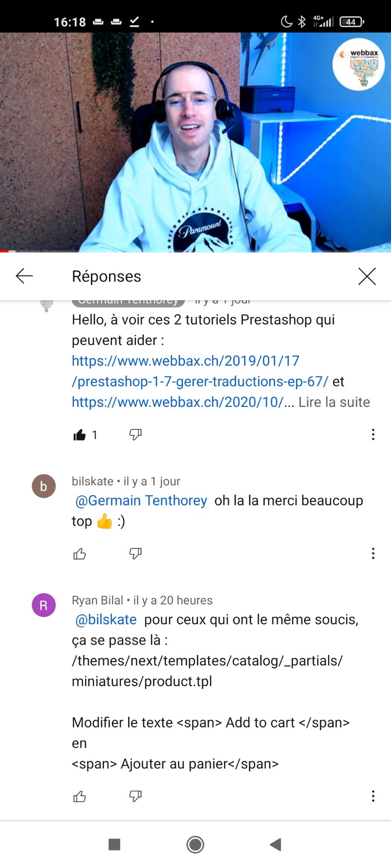The image size is (391, 868).
Task: Dislike Ryan Bilal's reply
Action: [135, 796]
